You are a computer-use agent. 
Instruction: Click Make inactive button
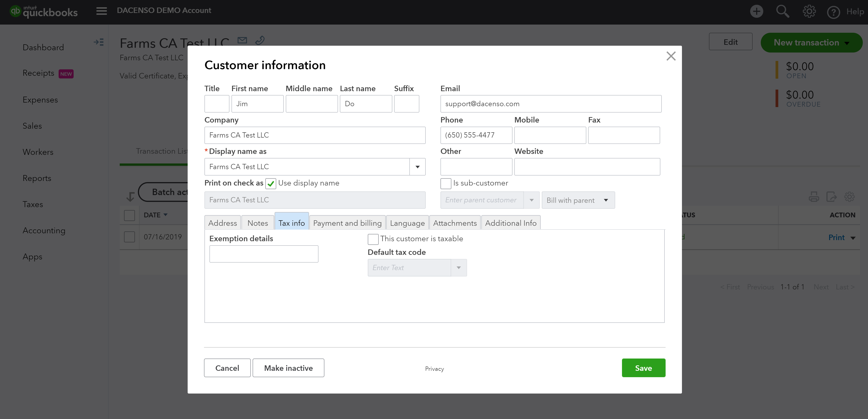point(289,368)
